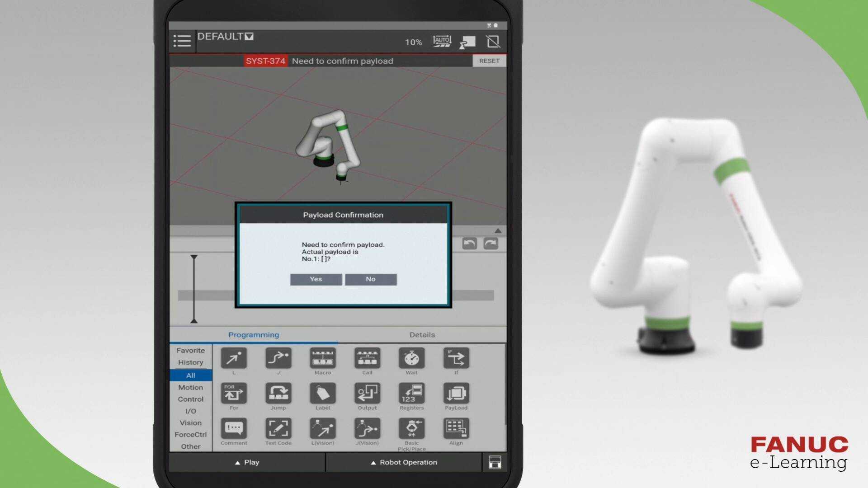Pick the Registers instruction icon
This screenshot has width=868, height=488.
(411, 394)
